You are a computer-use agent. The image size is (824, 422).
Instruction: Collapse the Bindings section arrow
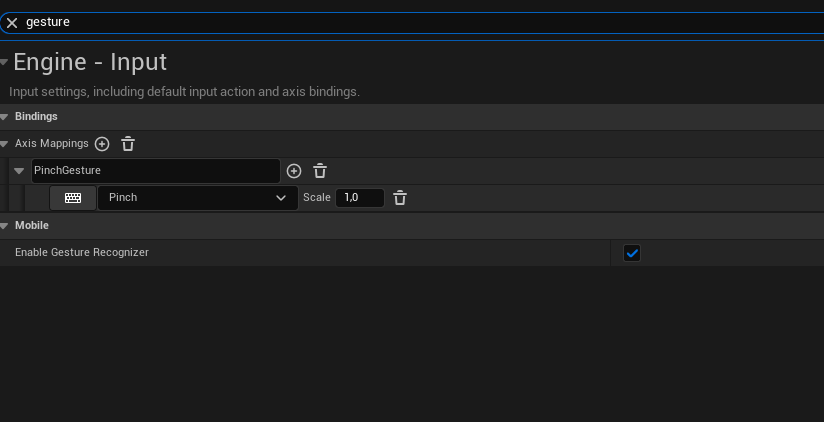click(5, 117)
